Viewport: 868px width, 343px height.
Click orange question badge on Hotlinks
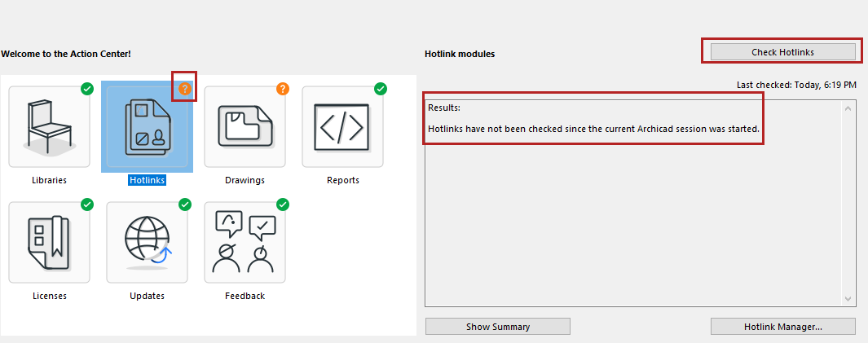(185, 89)
